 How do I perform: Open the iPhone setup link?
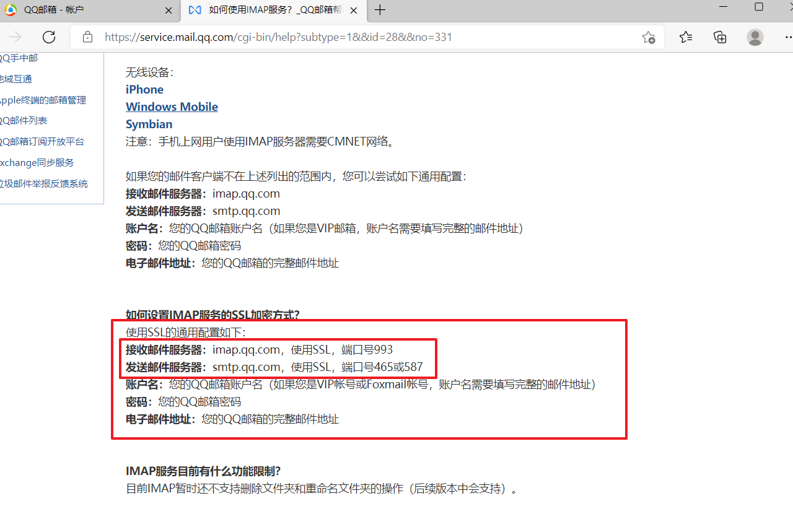click(x=144, y=89)
